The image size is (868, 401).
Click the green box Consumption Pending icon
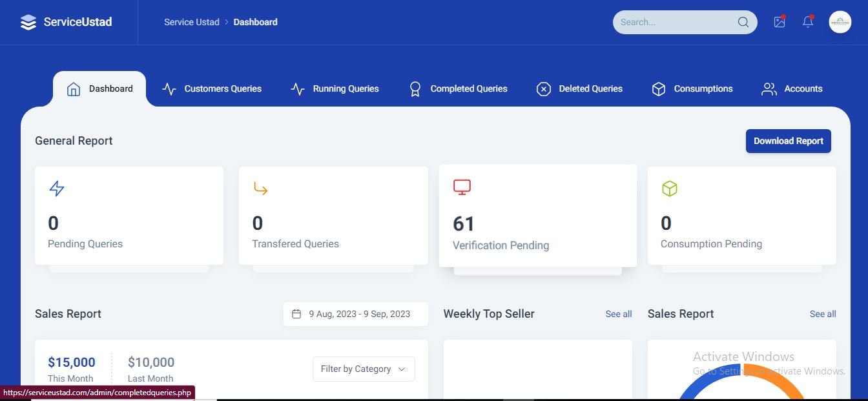669,189
